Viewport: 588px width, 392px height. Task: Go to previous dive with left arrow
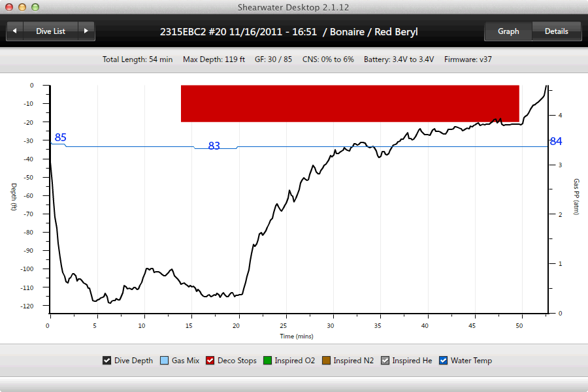[14, 31]
